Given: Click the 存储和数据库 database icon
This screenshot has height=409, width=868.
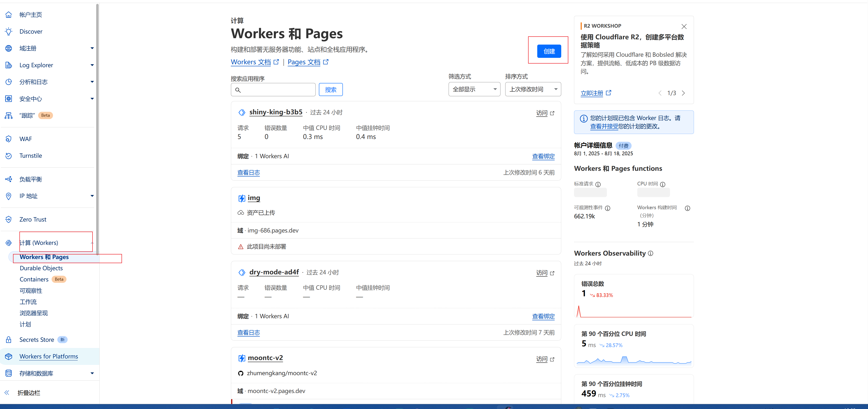Looking at the screenshot, I should pos(8,373).
